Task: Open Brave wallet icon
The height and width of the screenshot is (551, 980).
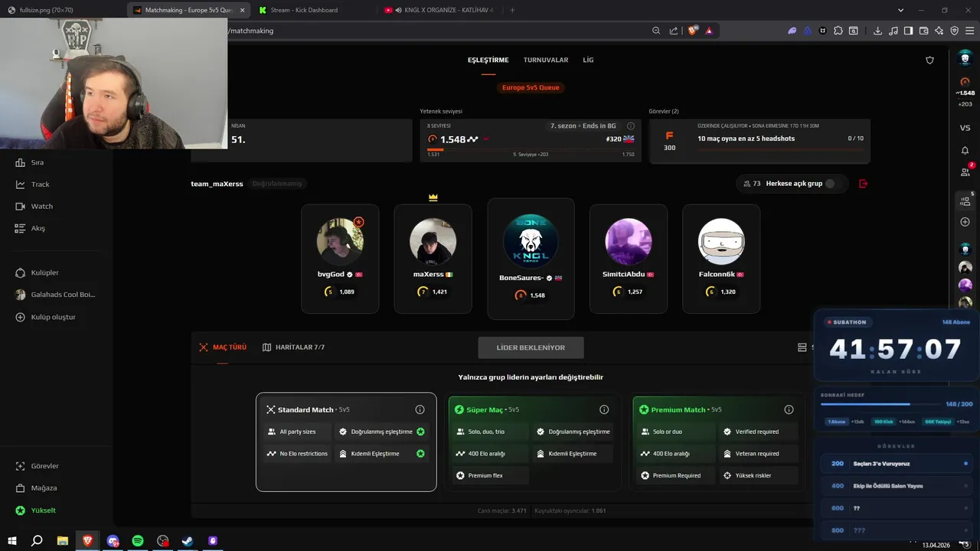Action: click(924, 31)
